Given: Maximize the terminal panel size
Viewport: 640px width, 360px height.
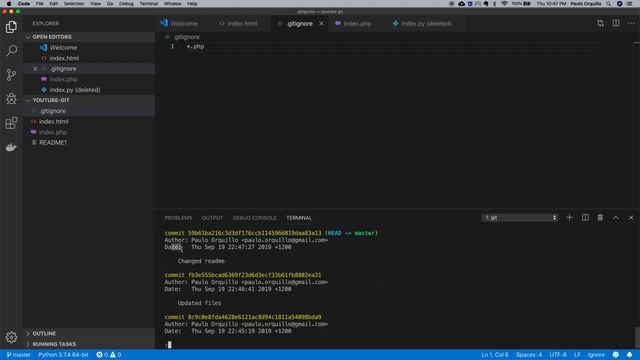Looking at the screenshot, I should tap(616, 218).
